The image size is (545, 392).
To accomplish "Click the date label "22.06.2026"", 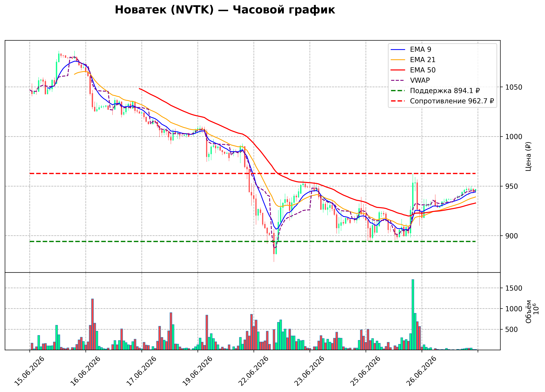I will tap(254, 371).
